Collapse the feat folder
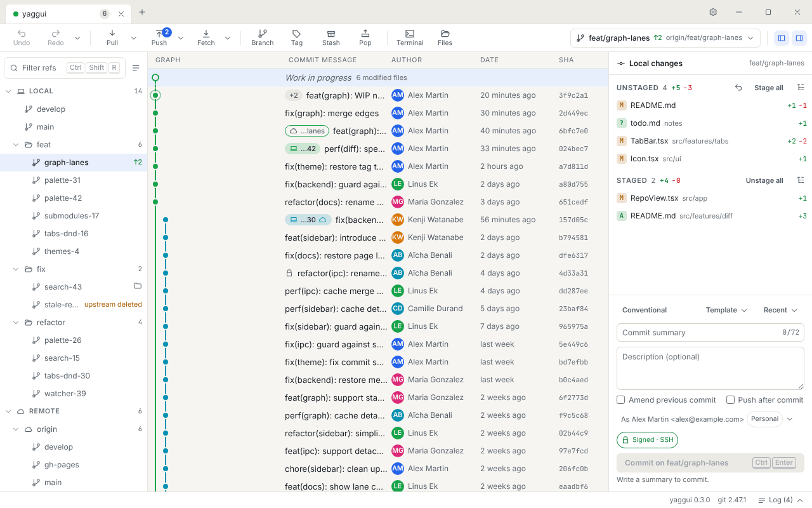 (16, 145)
